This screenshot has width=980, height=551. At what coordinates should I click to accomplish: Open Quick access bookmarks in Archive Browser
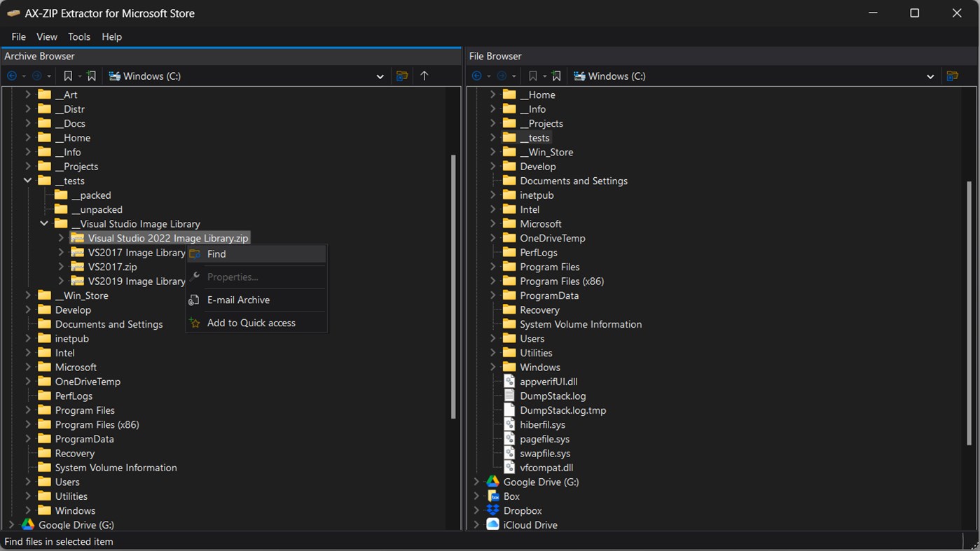point(67,76)
